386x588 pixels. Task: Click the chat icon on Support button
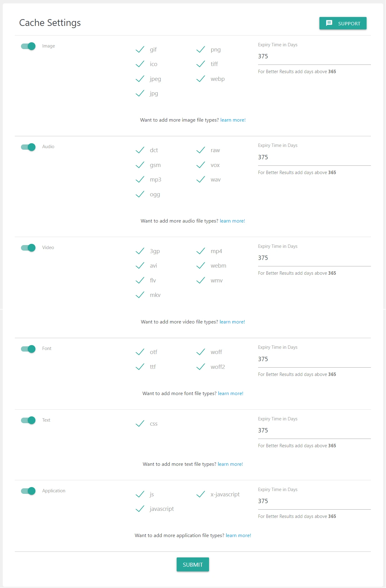329,23
